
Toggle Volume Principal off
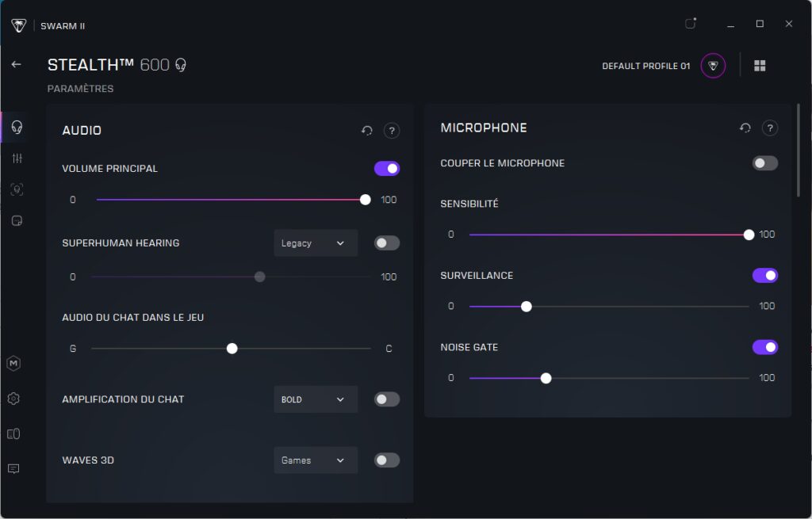click(387, 169)
